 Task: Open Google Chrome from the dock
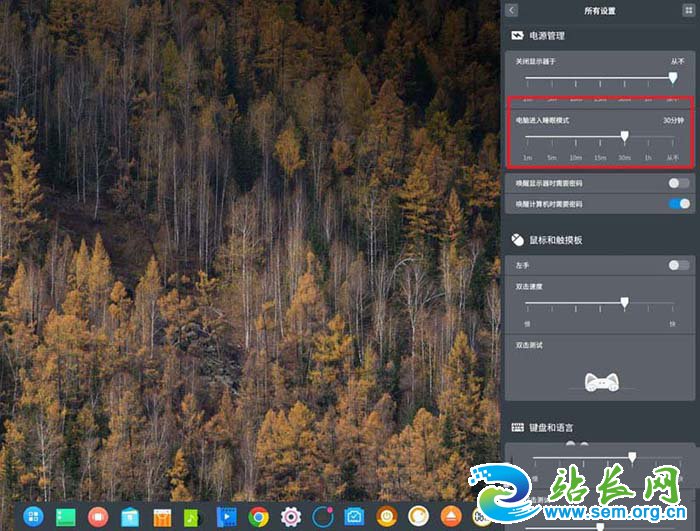coord(259,516)
